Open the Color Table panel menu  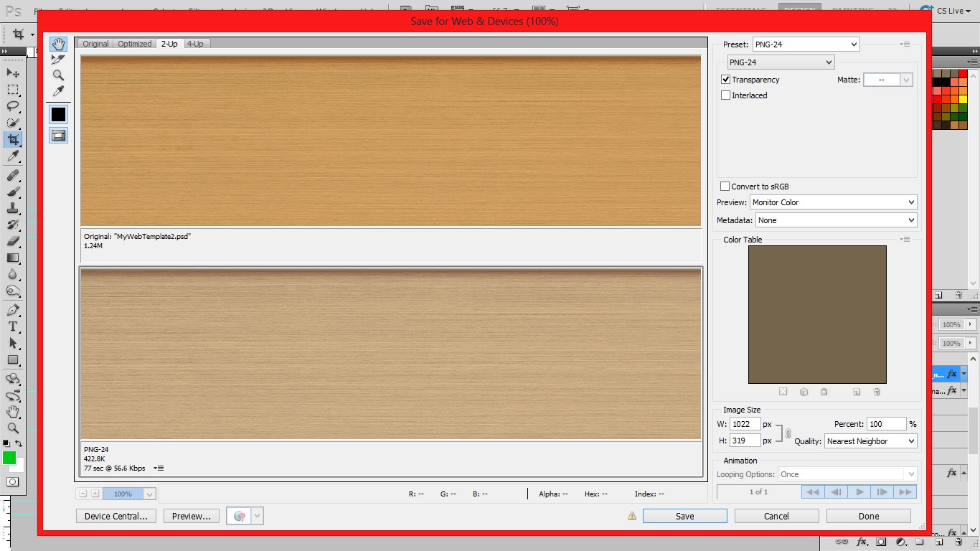(906, 240)
